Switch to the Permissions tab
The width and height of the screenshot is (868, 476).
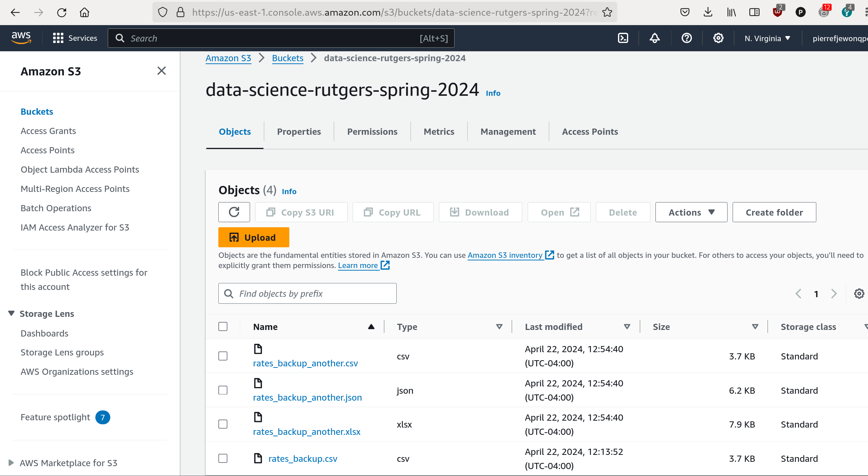(372, 131)
